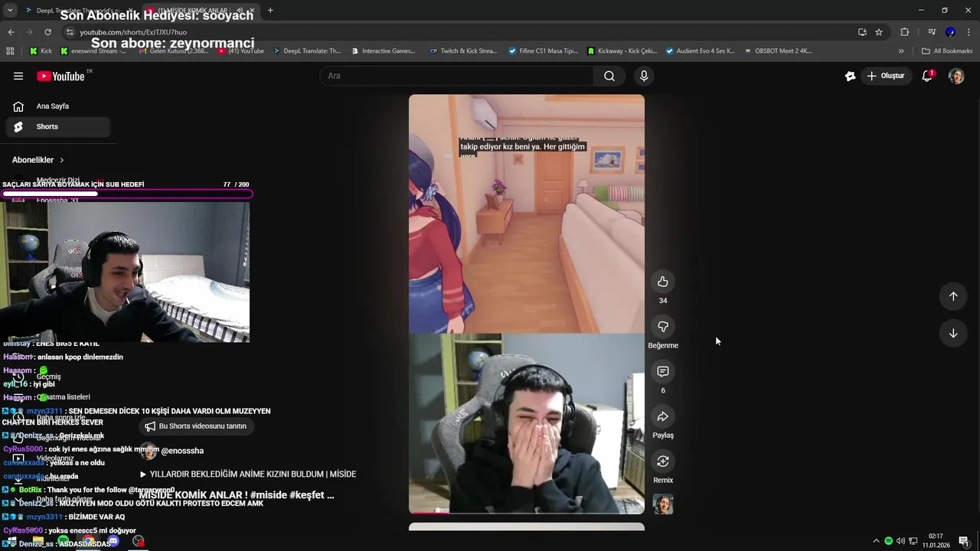Open Chrome extensions puzzle icon
The height and width of the screenshot is (551, 980).
(x=904, y=32)
